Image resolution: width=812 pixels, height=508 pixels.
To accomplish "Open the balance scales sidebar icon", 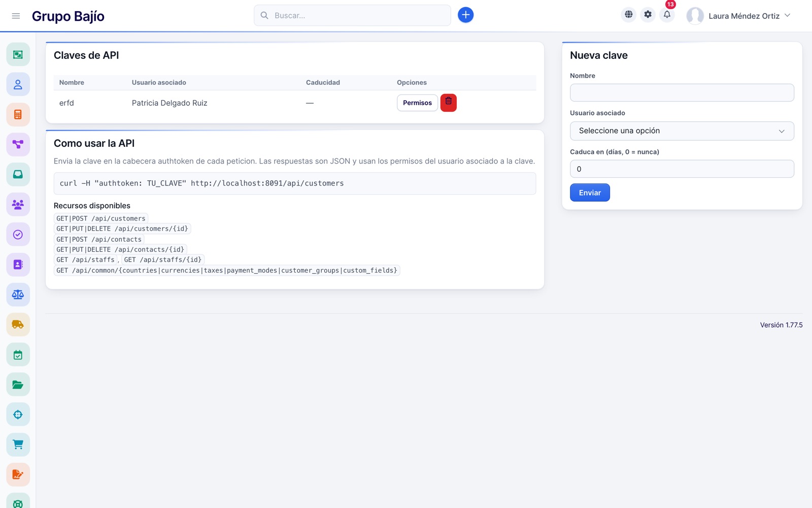I will tap(18, 294).
